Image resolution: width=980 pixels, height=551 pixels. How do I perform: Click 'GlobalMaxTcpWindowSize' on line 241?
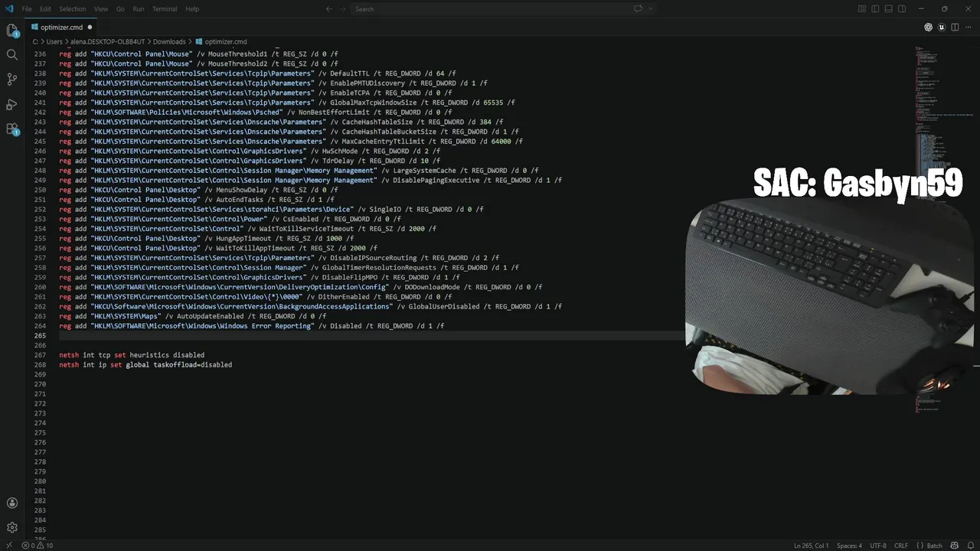(373, 103)
